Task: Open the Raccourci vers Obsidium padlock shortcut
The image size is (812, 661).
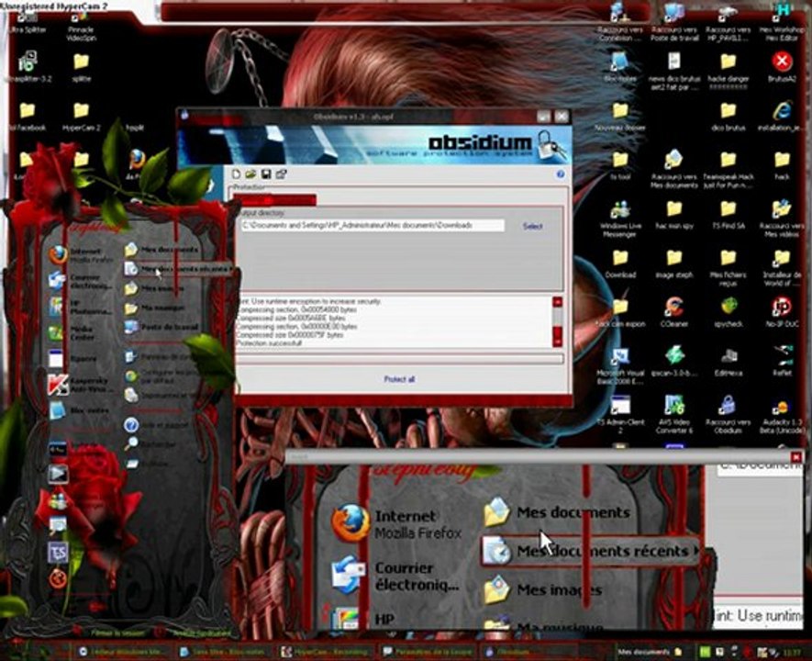Action: pyautogui.click(x=729, y=414)
